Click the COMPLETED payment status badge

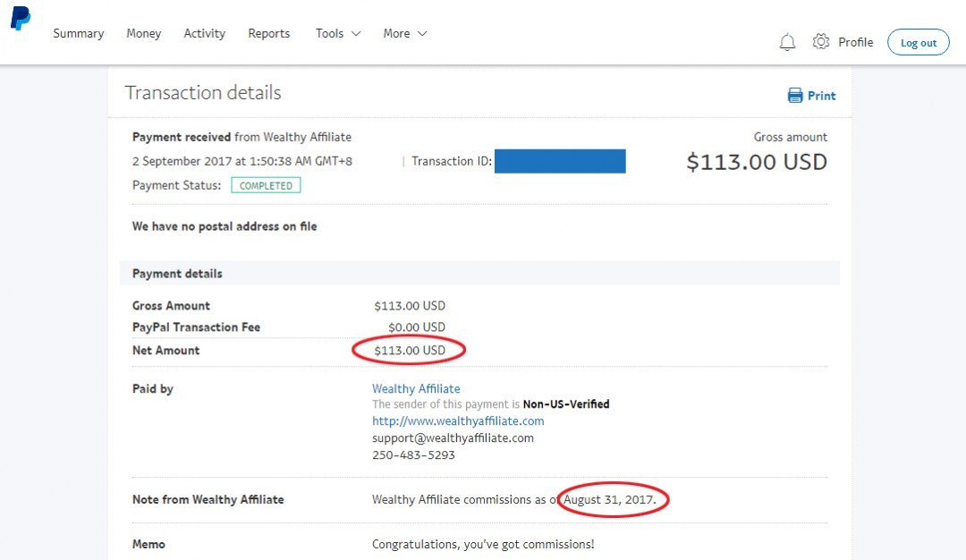pos(266,185)
